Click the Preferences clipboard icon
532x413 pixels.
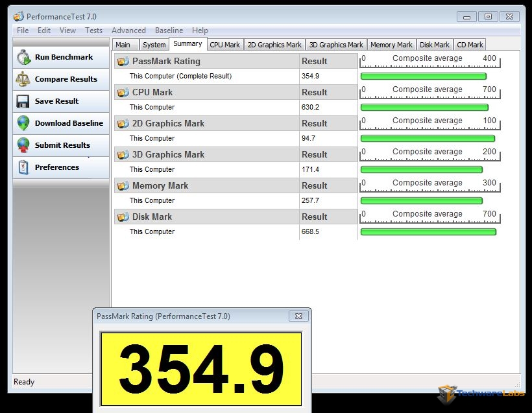tap(23, 167)
